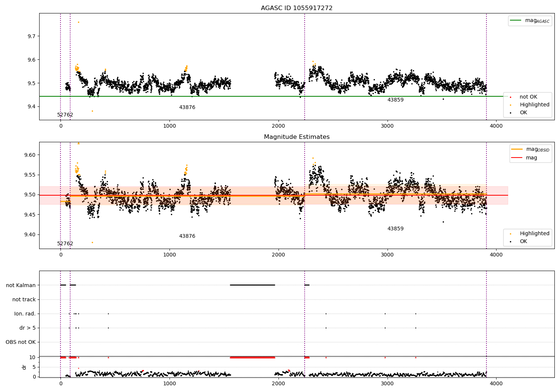Click the 'dr > 5' row label

[x=28, y=328]
